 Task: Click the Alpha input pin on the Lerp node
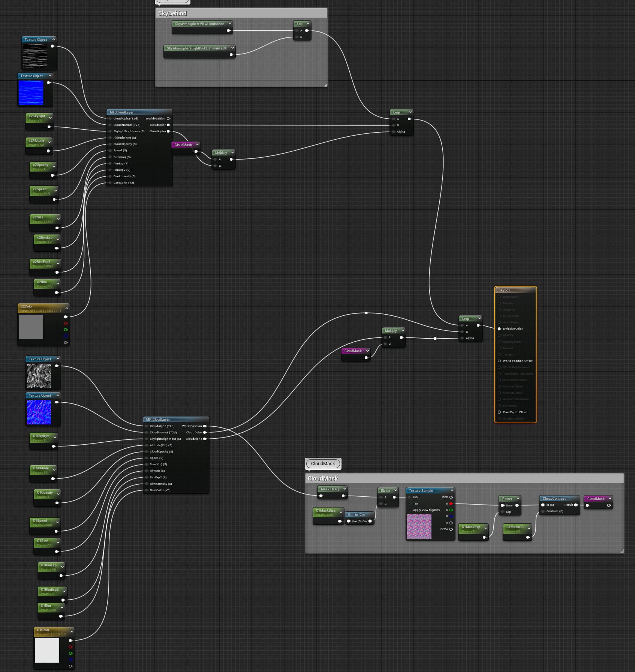point(393,131)
